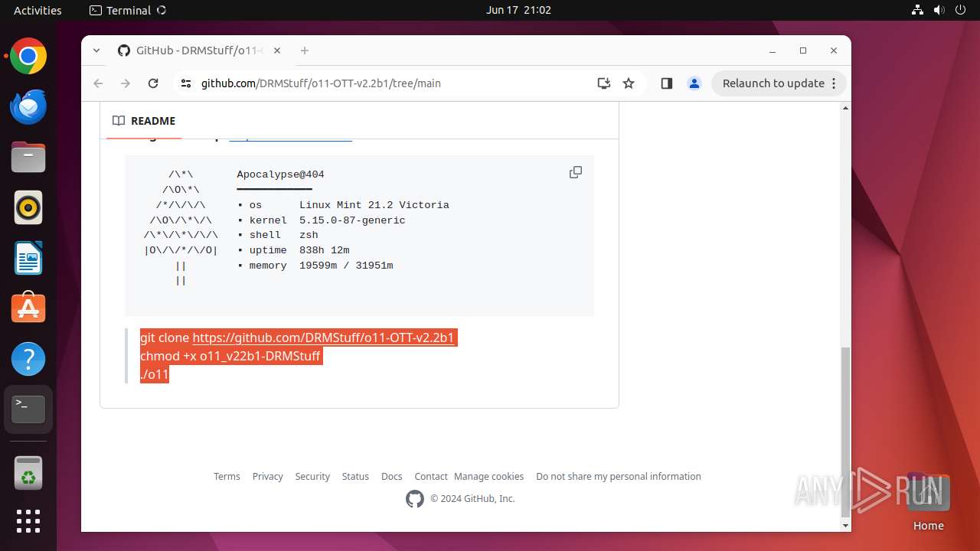This screenshot has height=551, width=980.
Task: Bookmark this page with the star
Action: click(x=629, y=83)
